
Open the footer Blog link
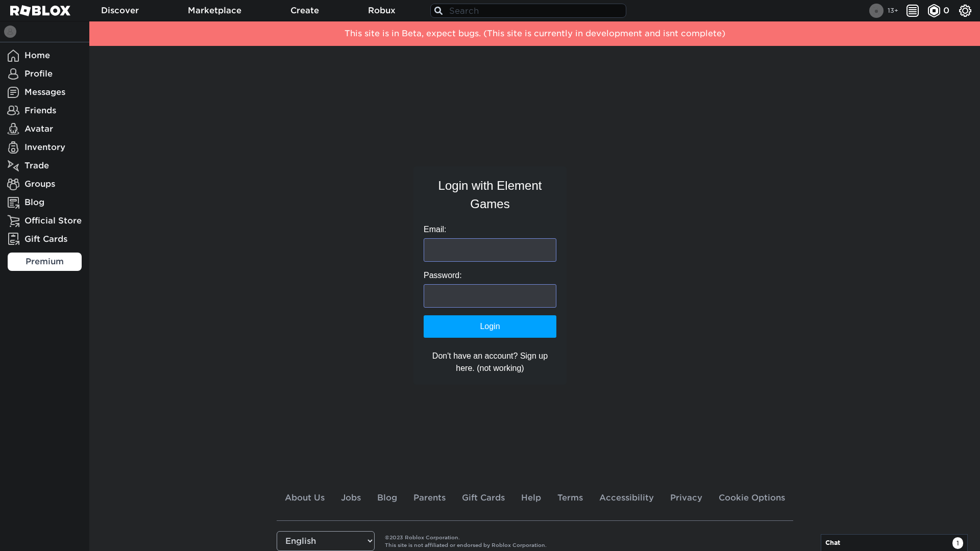click(x=387, y=498)
